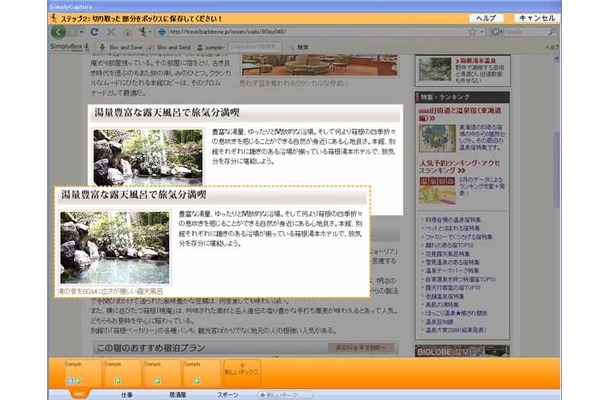Select the orange active main theme tab
This screenshot has width=610, height=400.
(x=78, y=394)
